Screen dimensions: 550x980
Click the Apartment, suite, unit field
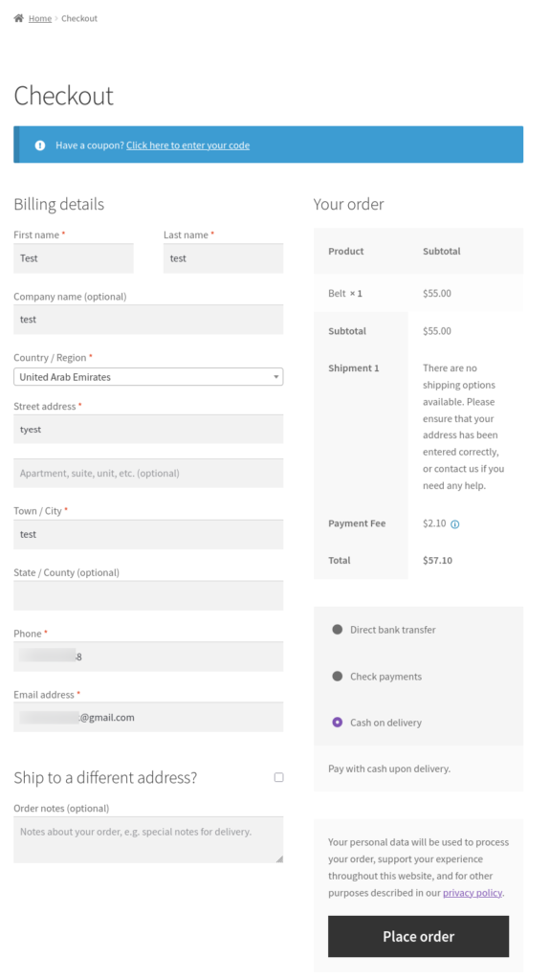pos(148,473)
